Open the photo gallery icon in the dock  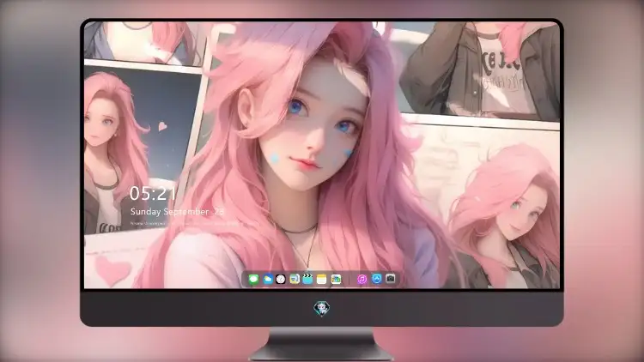point(336,280)
